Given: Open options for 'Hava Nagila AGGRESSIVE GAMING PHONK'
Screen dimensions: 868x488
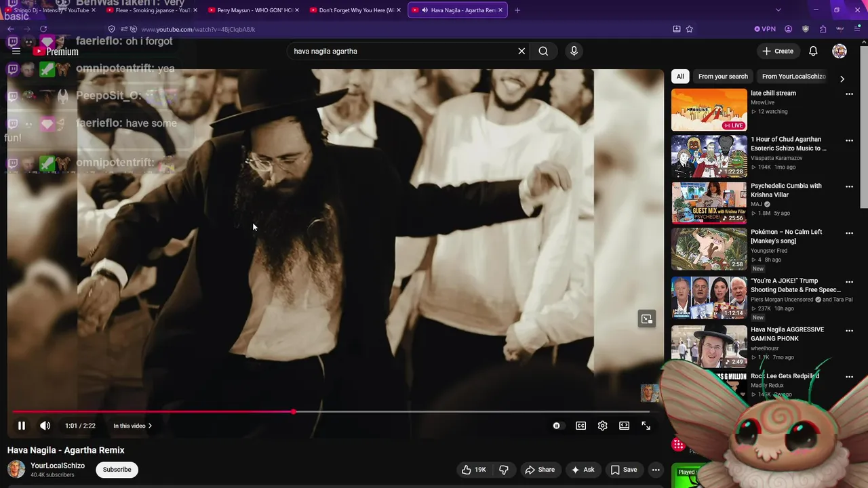Looking at the screenshot, I should click(849, 330).
